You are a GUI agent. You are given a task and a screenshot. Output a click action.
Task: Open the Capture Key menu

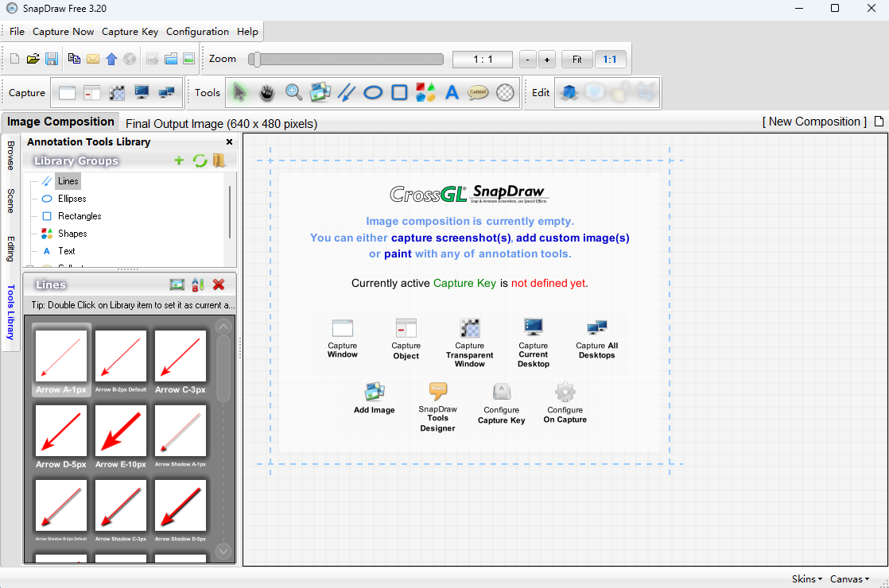click(130, 32)
